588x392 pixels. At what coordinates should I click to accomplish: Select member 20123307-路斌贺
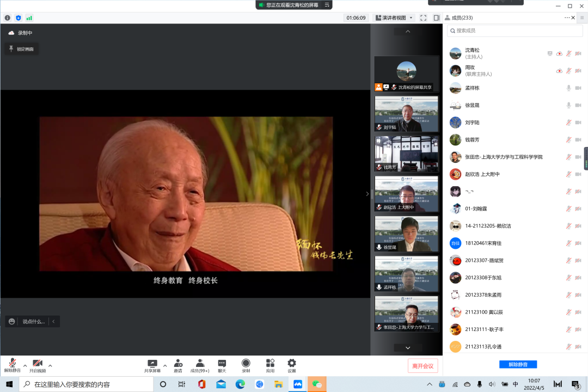[x=515, y=261]
